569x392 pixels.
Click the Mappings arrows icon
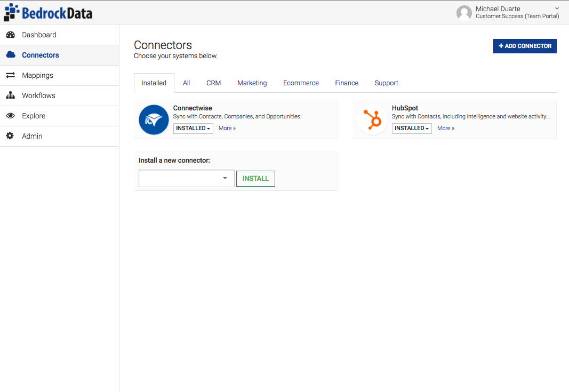tap(11, 75)
